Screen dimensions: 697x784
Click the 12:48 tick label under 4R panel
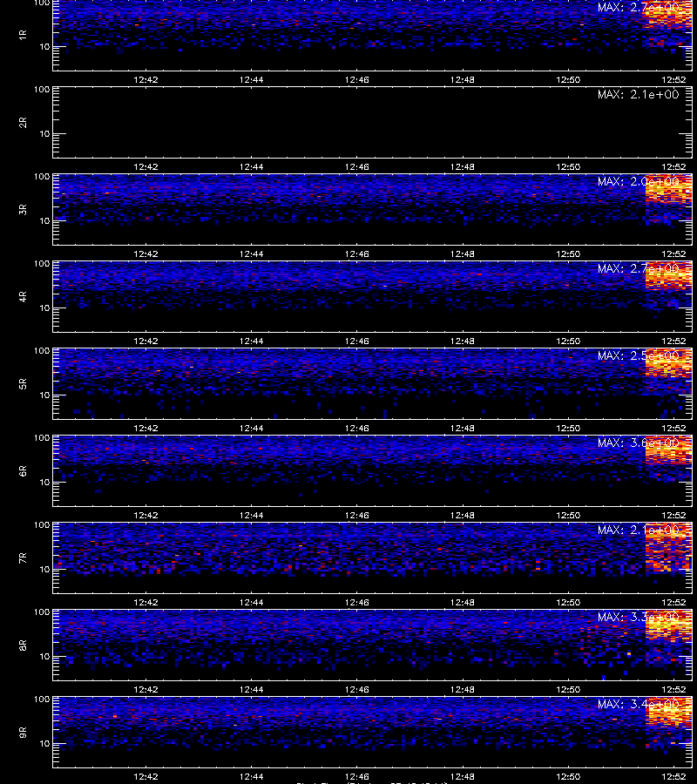pos(463,341)
